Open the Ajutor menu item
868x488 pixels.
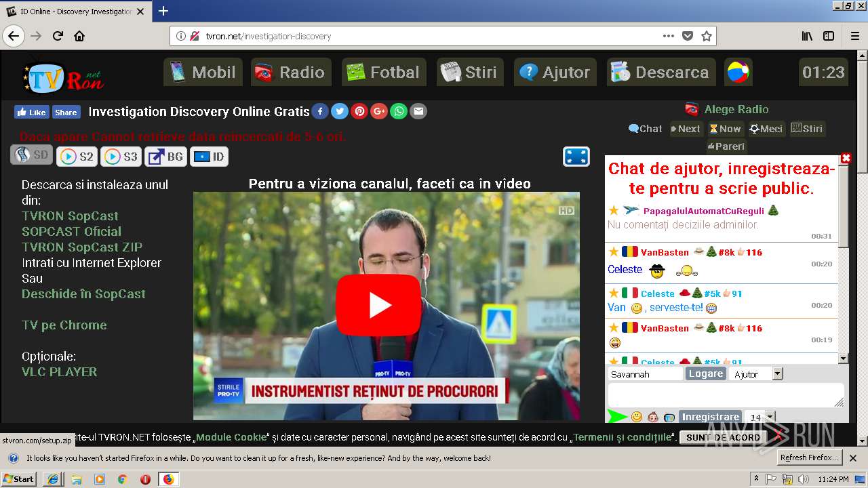click(555, 72)
